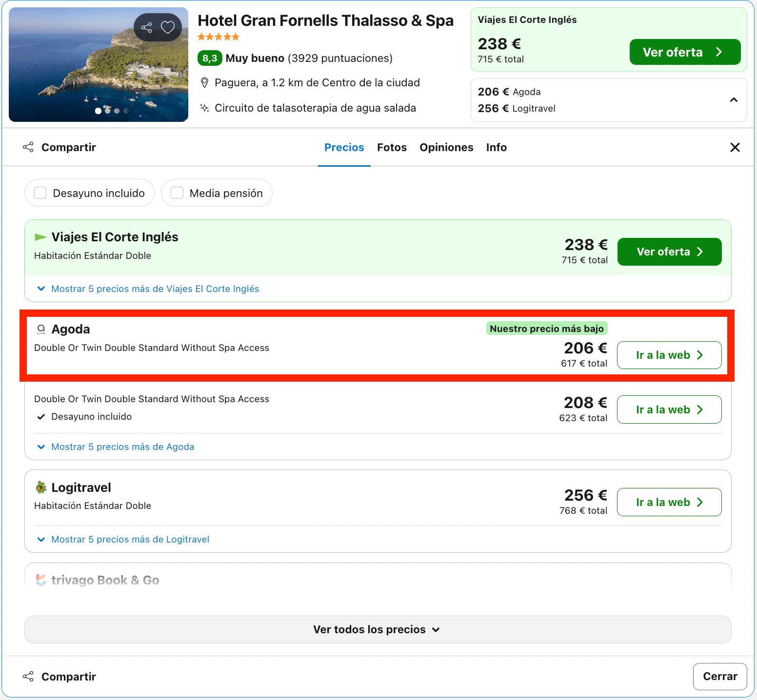Click the Agoda logo icon
Viewport: 757px width, 700px height.
click(x=41, y=330)
